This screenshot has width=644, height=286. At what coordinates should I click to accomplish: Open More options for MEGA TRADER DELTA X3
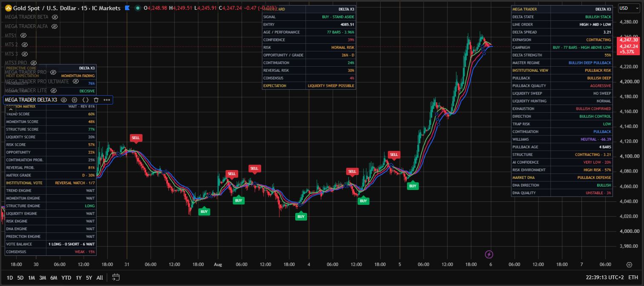107,100
